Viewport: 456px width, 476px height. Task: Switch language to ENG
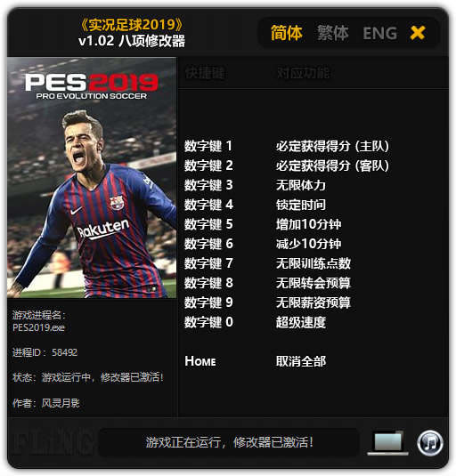[379, 33]
